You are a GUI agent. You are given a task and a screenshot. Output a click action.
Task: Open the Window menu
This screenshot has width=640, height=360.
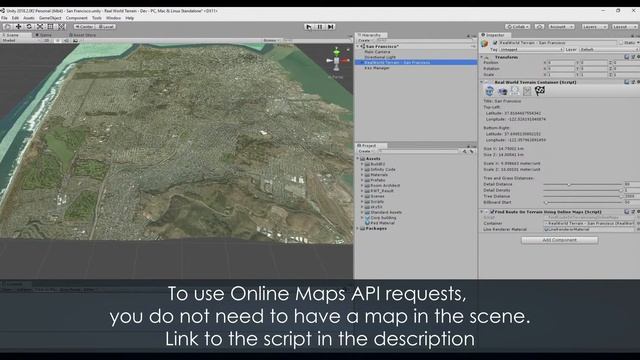(113, 18)
